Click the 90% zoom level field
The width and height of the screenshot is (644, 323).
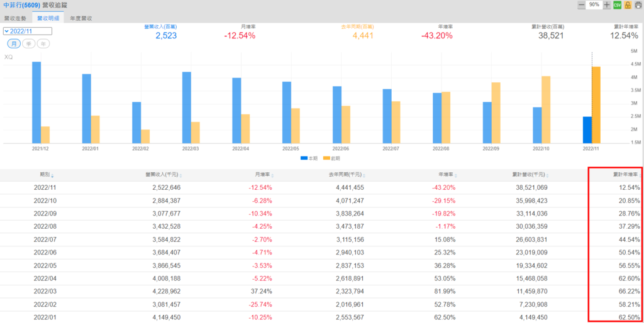pyautogui.click(x=594, y=5)
